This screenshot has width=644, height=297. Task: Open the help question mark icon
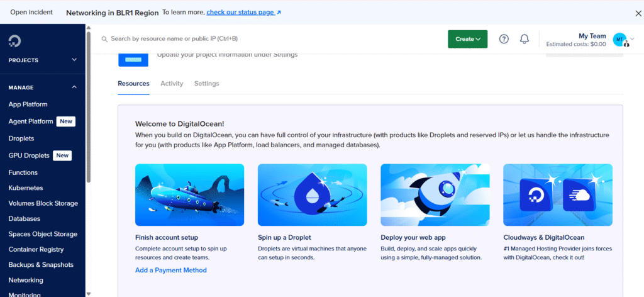504,39
